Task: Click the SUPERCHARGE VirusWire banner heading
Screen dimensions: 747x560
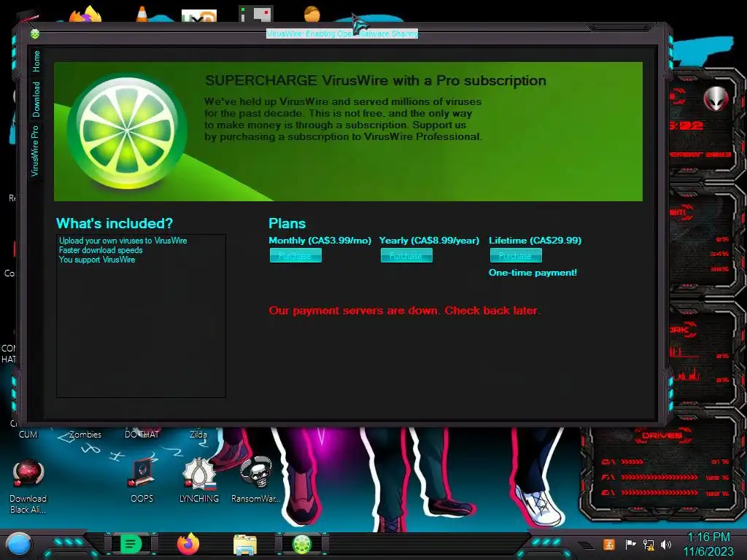Action: coord(376,81)
